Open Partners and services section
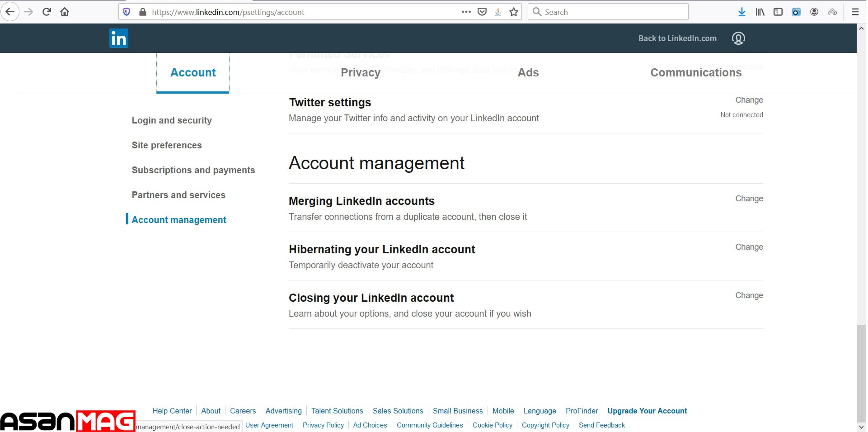868x432 pixels. (x=178, y=195)
